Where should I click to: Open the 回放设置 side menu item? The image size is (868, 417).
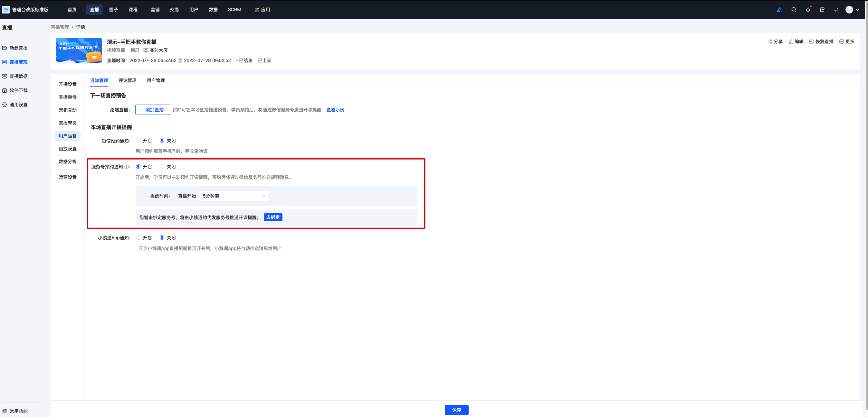pos(67,149)
